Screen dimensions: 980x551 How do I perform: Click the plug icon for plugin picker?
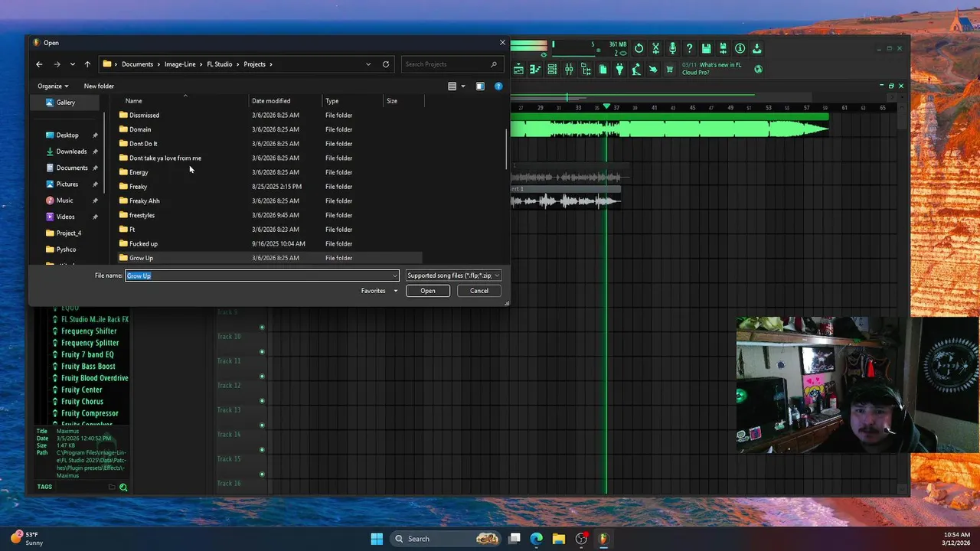click(619, 70)
